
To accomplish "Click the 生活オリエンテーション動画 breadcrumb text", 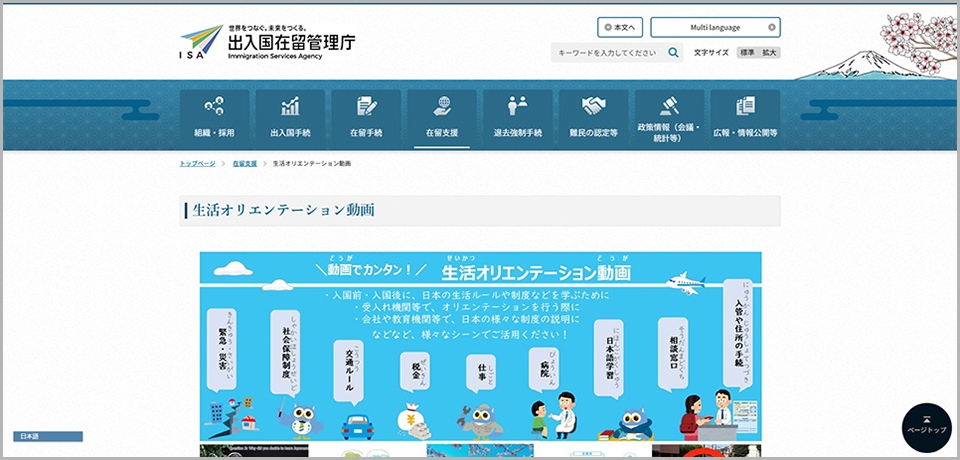I will [312, 164].
